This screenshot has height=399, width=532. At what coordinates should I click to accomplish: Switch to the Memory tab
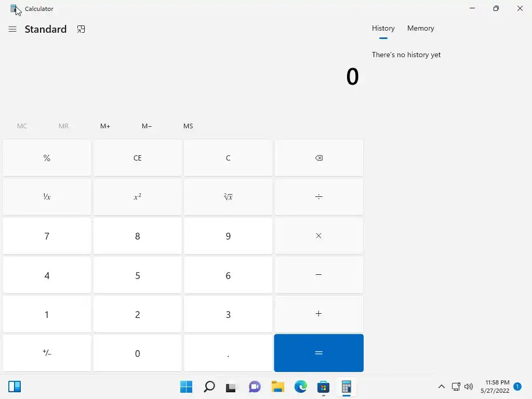pyautogui.click(x=420, y=28)
